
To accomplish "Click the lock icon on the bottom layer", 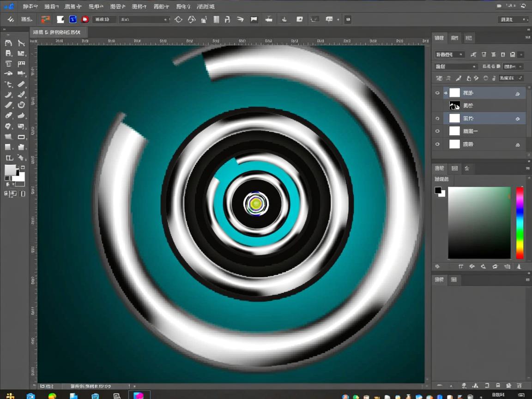I will click(x=517, y=145).
